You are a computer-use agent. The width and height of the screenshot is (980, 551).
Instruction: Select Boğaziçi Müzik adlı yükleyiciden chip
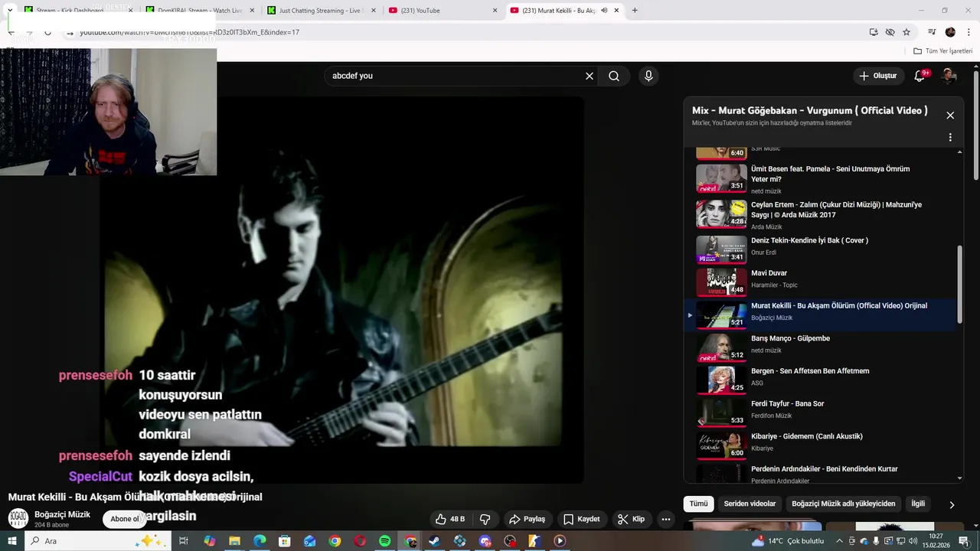843,504
